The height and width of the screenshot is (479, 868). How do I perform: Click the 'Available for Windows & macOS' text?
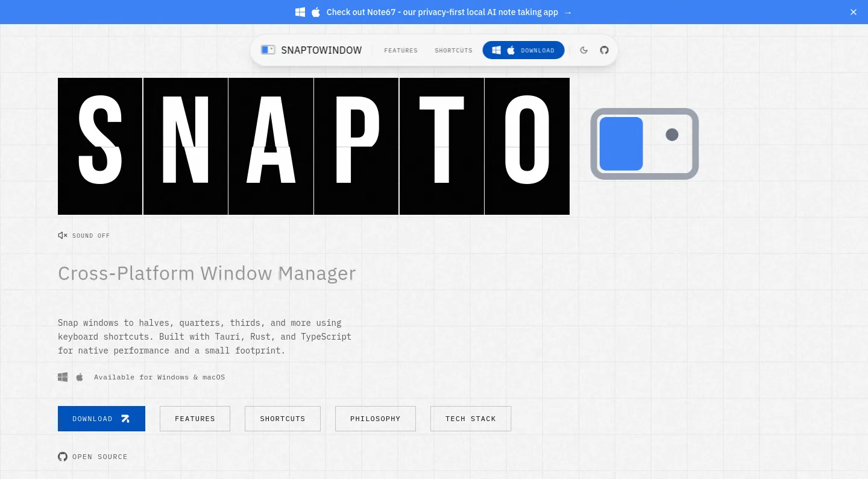[x=159, y=377]
